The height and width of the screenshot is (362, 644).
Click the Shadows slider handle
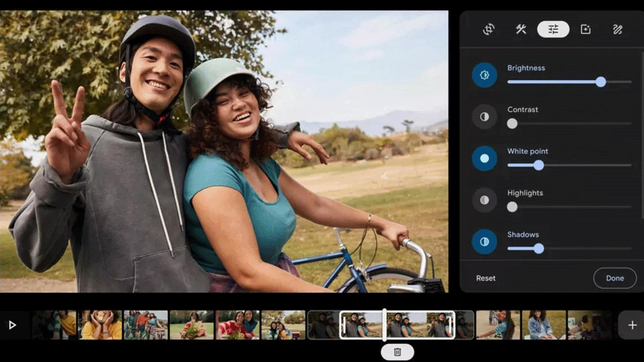(x=539, y=249)
